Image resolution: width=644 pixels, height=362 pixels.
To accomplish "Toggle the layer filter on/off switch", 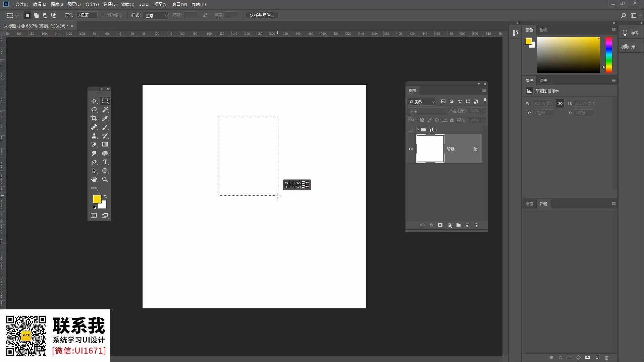I will pyautogui.click(x=485, y=101).
